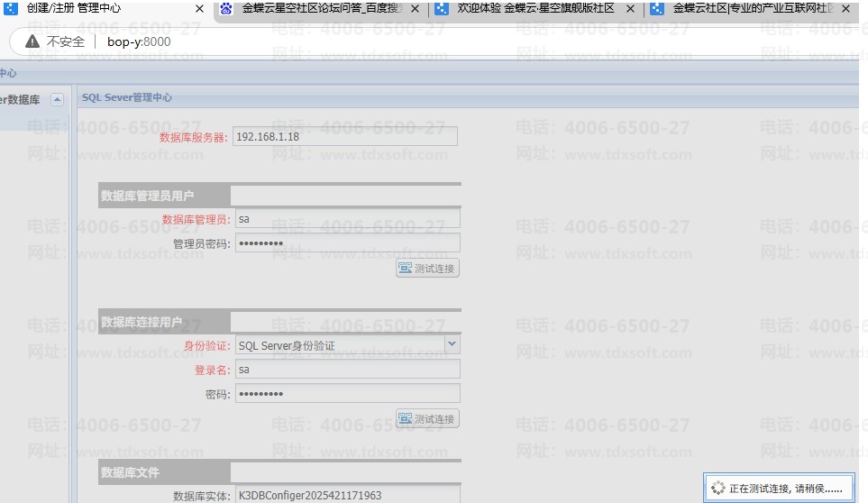Click the 管理员密码 password field
The width and height of the screenshot is (868, 503).
348,242
